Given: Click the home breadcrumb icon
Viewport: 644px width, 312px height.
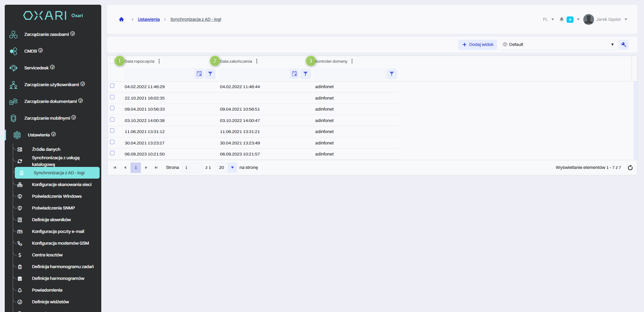Looking at the screenshot, I should pos(121,19).
